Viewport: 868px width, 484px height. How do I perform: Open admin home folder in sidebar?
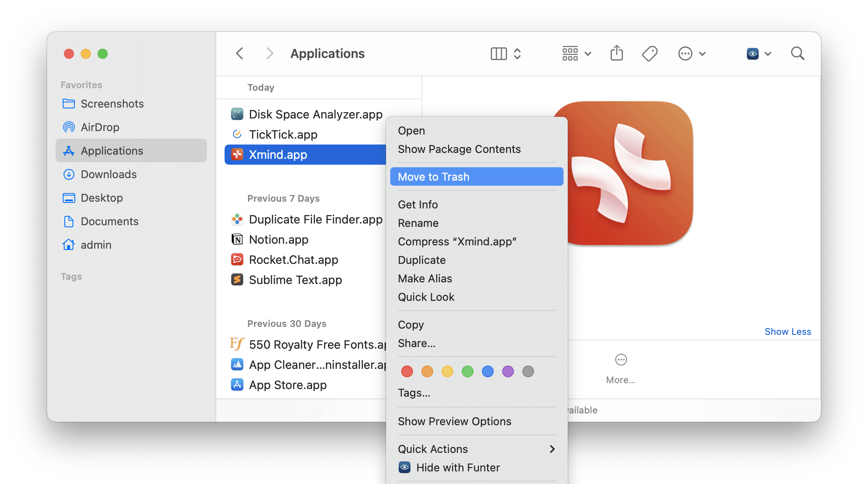coord(131,245)
